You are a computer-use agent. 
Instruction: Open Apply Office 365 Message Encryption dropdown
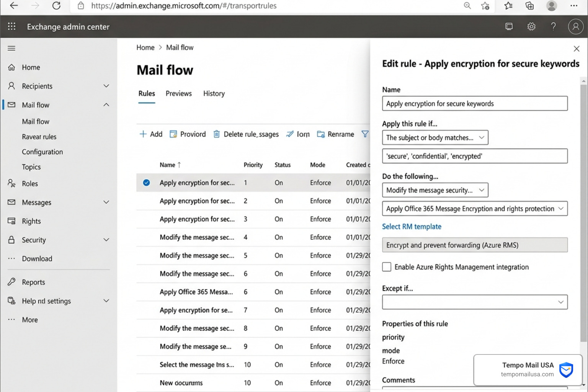475,209
